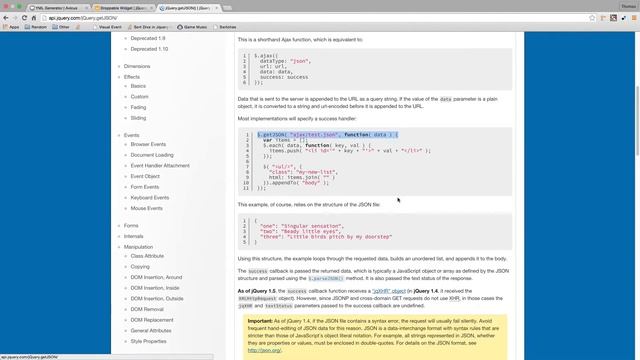This screenshot has height=360, width=640.
Task: Click the dark square extension icon in toolbar
Action: coord(613,18)
